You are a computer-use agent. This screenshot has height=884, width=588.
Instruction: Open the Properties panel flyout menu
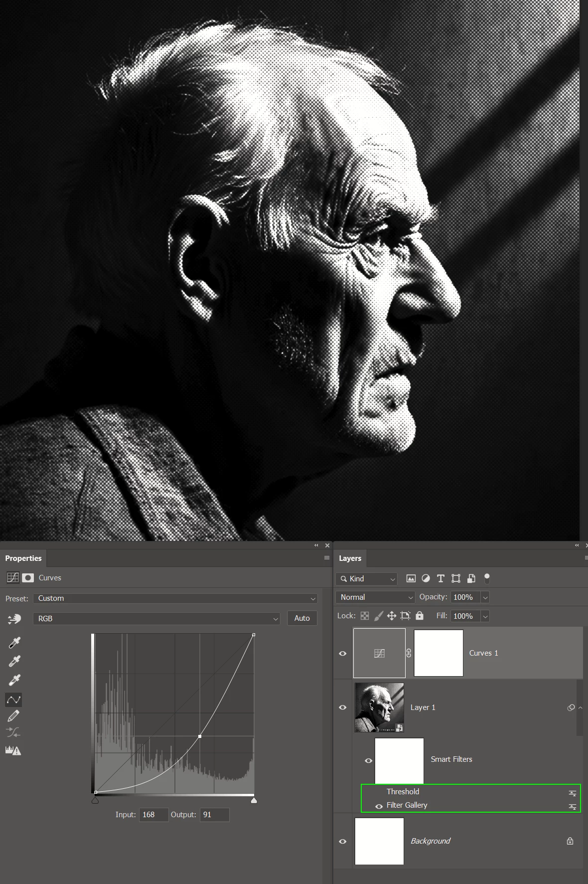tap(327, 558)
